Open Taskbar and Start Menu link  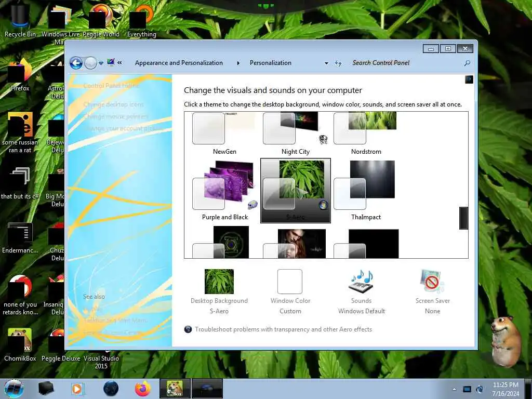115,320
